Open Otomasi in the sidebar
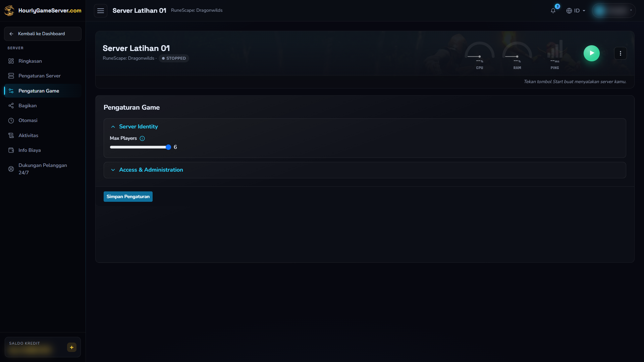 pos(43,120)
